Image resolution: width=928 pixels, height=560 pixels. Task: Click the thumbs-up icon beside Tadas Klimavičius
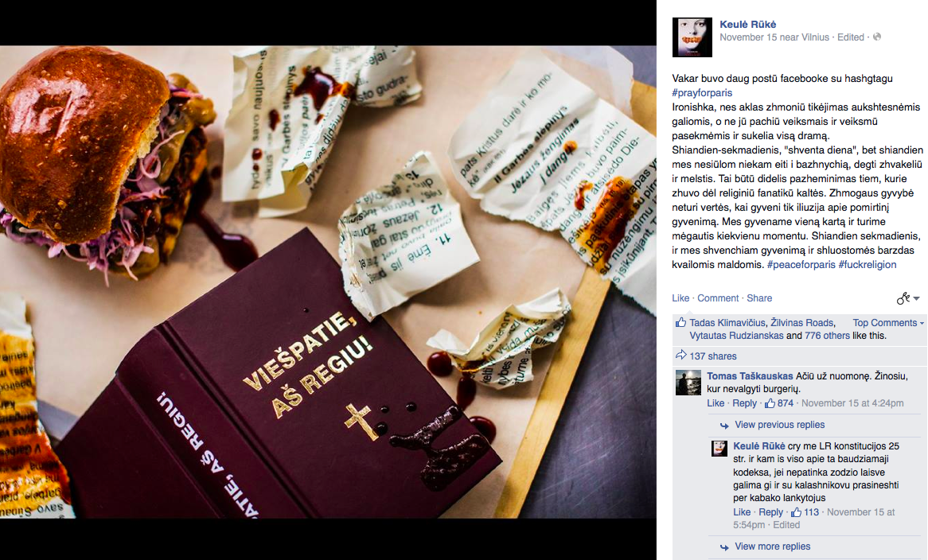pos(680,322)
